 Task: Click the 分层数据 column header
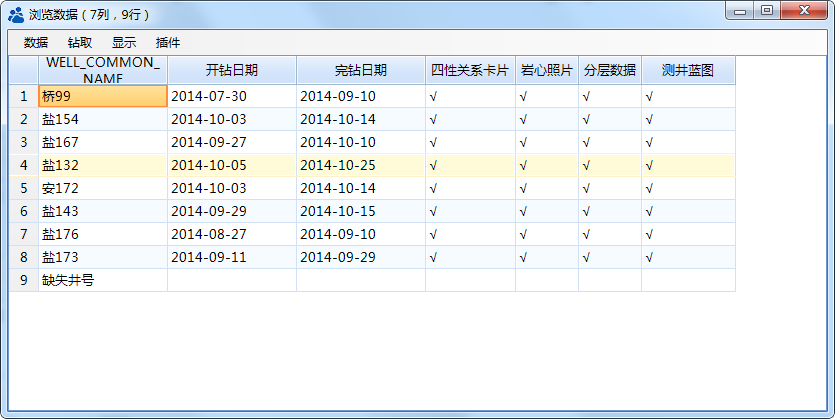click(610, 70)
